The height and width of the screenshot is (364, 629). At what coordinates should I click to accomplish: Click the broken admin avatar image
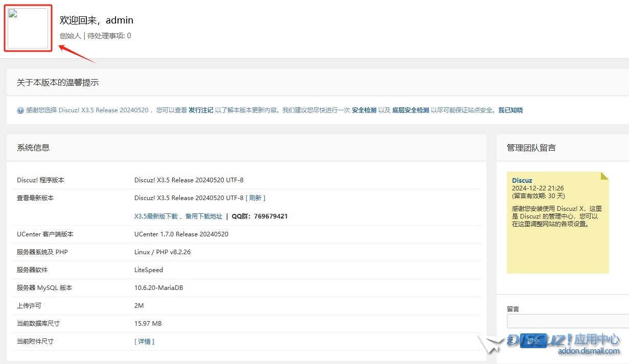28,29
